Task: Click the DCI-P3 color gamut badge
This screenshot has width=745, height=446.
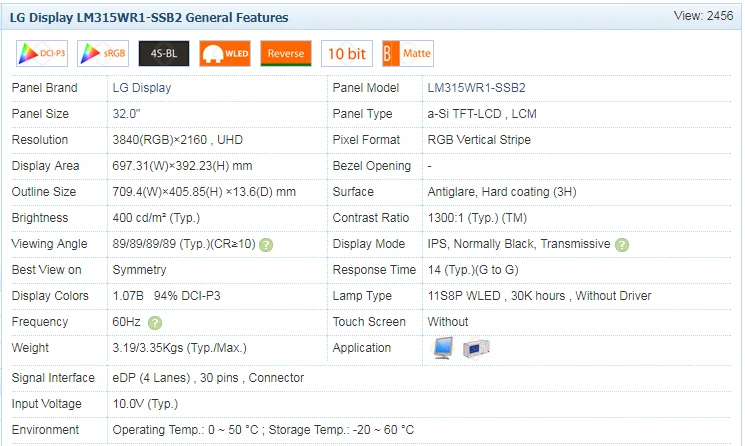Action: point(42,53)
